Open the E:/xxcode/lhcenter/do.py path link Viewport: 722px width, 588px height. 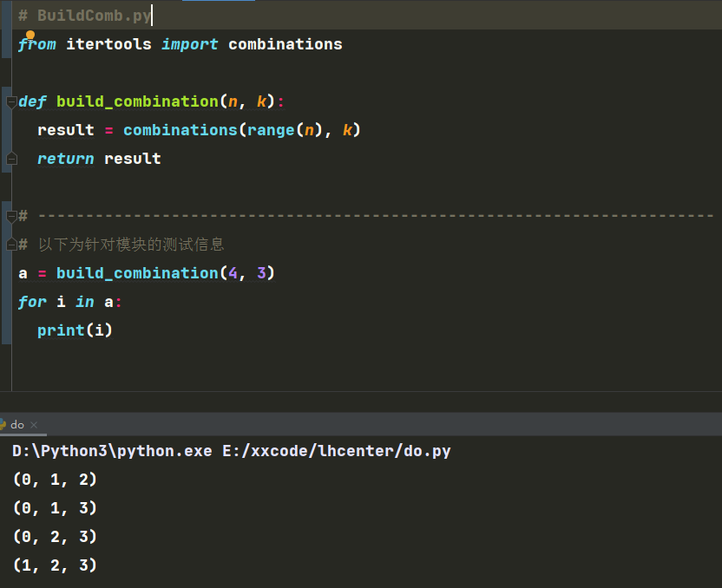336,451
